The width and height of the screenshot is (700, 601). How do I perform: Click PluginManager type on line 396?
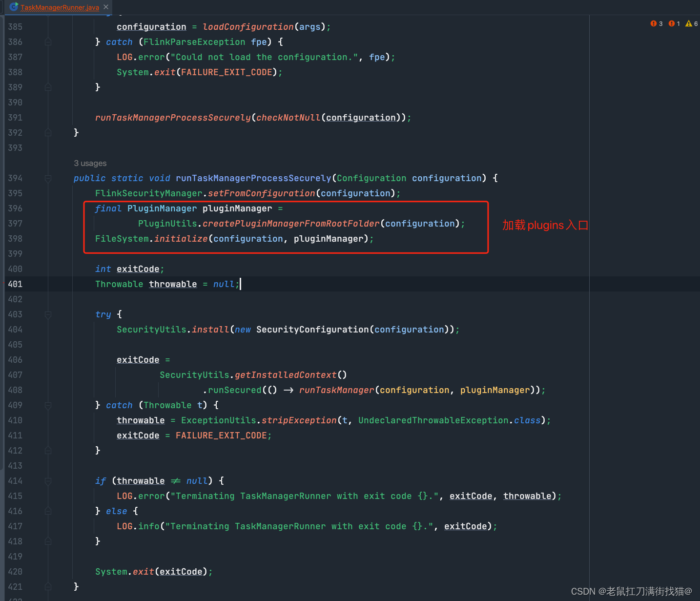(162, 208)
